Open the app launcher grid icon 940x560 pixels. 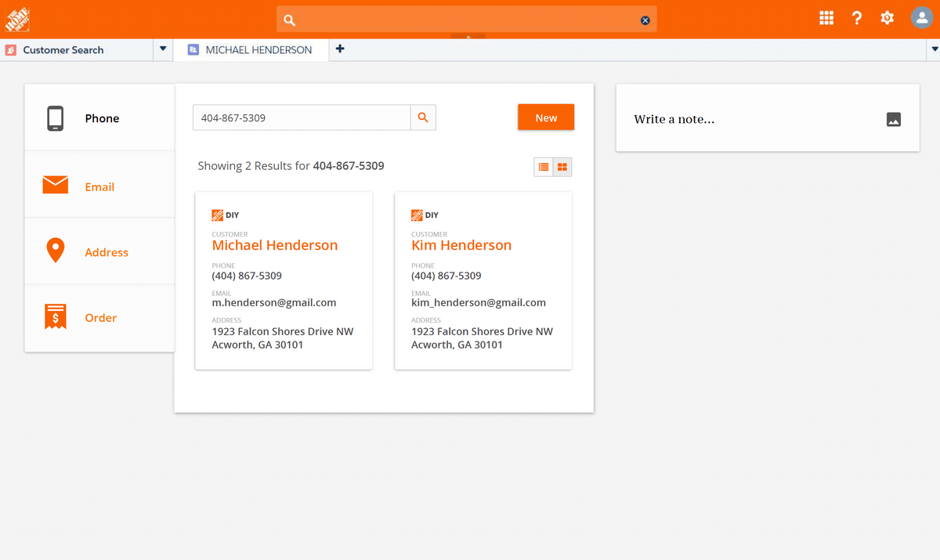826,18
